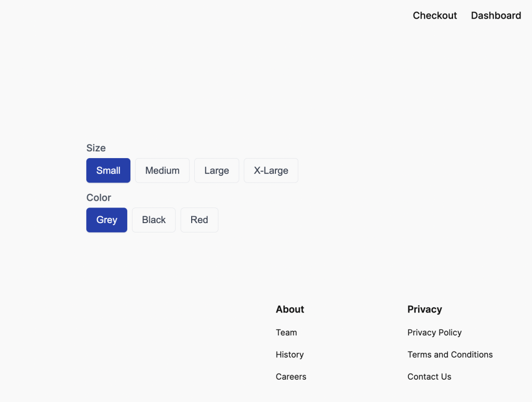Visit the History footer link
The width and height of the screenshot is (532, 402).
point(289,355)
